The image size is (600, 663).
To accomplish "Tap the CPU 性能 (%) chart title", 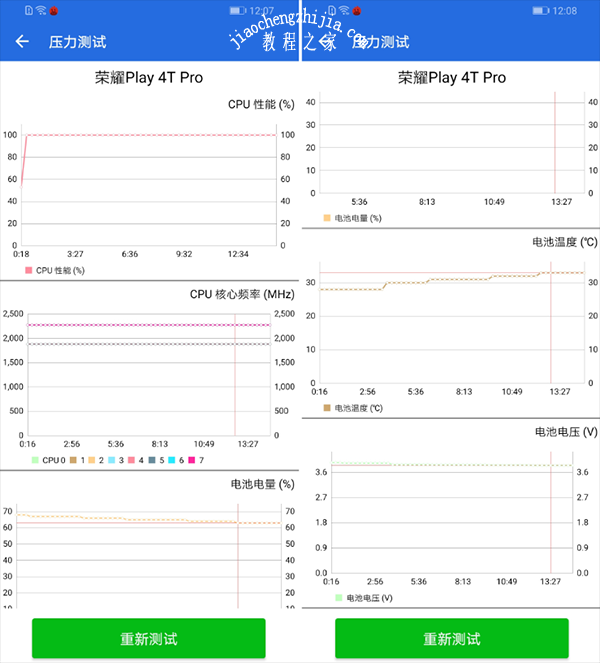I will click(x=261, y=104).
